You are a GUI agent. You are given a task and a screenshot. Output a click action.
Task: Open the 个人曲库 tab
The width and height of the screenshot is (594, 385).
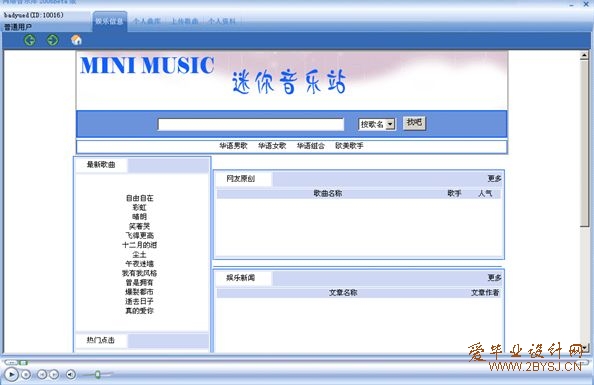(147, 21)
